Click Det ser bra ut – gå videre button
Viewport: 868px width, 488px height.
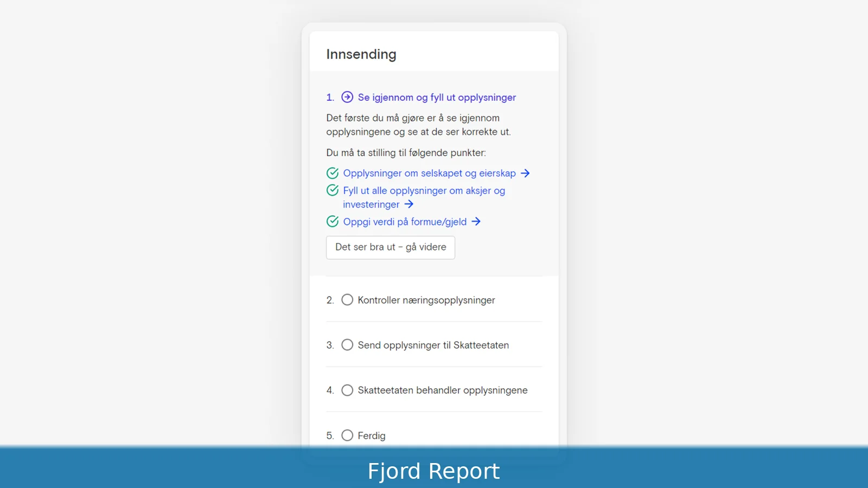click(x=391, y=247)
